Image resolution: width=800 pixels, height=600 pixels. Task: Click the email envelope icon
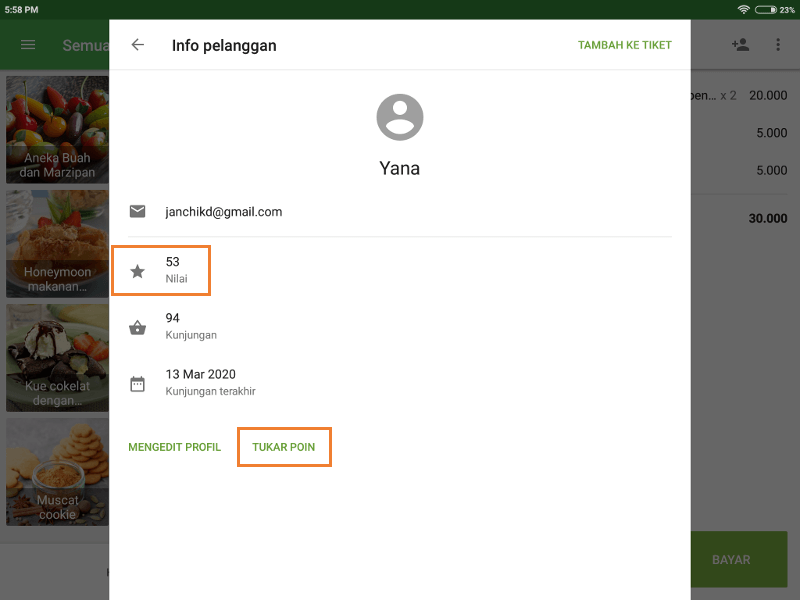[x=137, y=211]
